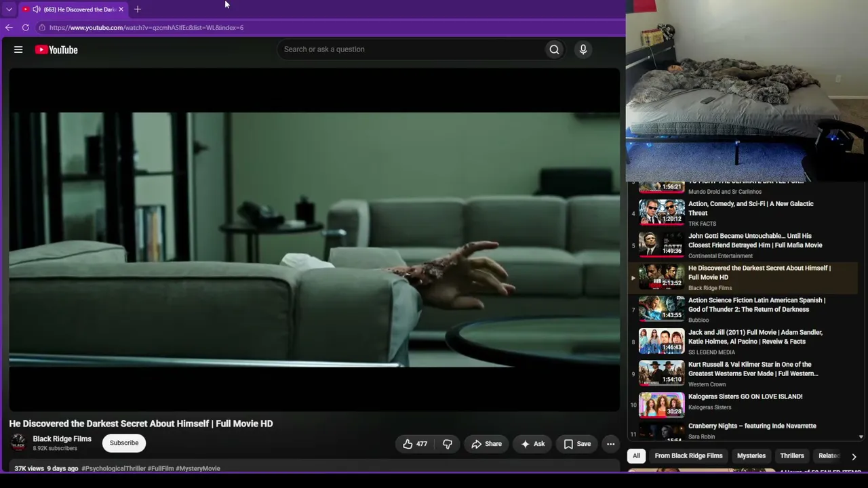Open the Ask AI feature

(532, 444)
